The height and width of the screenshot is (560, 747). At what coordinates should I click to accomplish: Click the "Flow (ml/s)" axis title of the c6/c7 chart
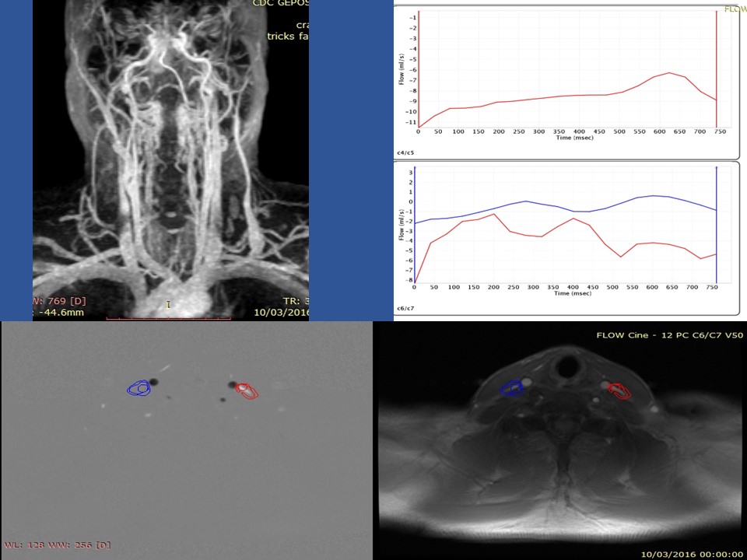point(402,225)
